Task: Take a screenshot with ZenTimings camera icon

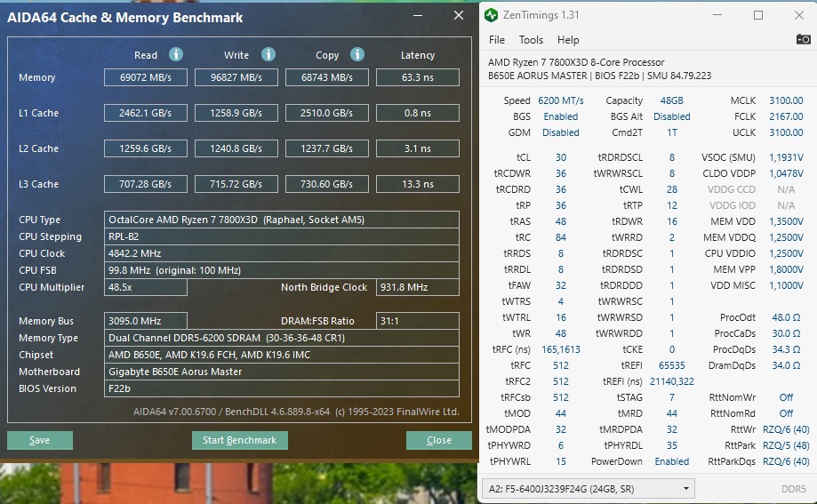Action: coord(803,39)
